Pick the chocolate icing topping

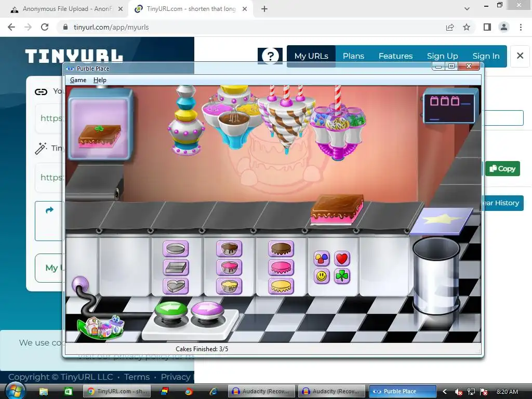coord(281,249)
